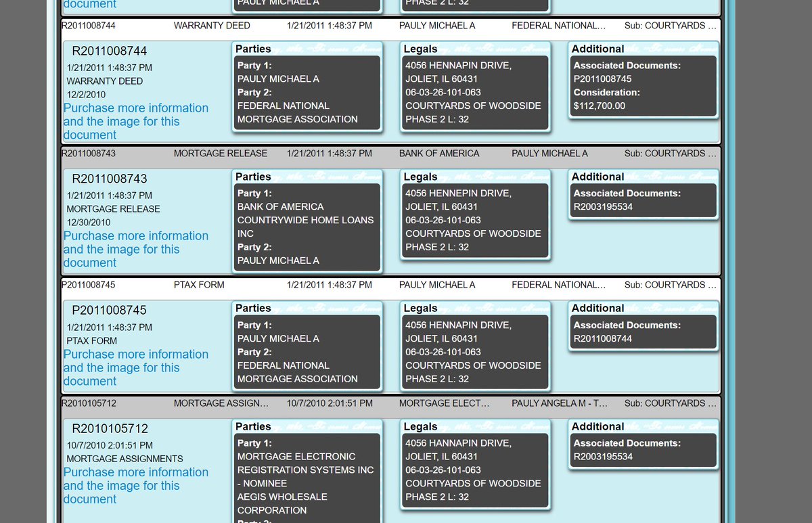Viewport: 812px width, 523px height.
Task: Click COUNTRYWIDE HOME LOANS party line
Action: point(305,221)
